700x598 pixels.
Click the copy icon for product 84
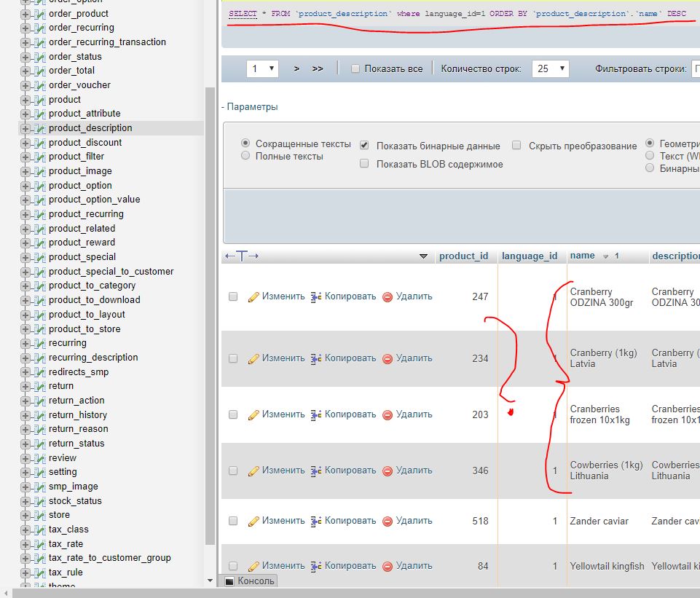tap(316, 567)
